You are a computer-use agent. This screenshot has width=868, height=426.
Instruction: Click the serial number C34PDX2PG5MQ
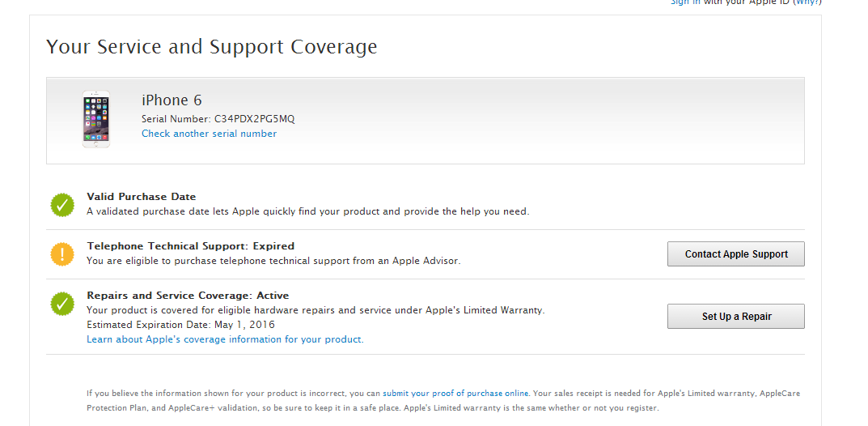254,119
